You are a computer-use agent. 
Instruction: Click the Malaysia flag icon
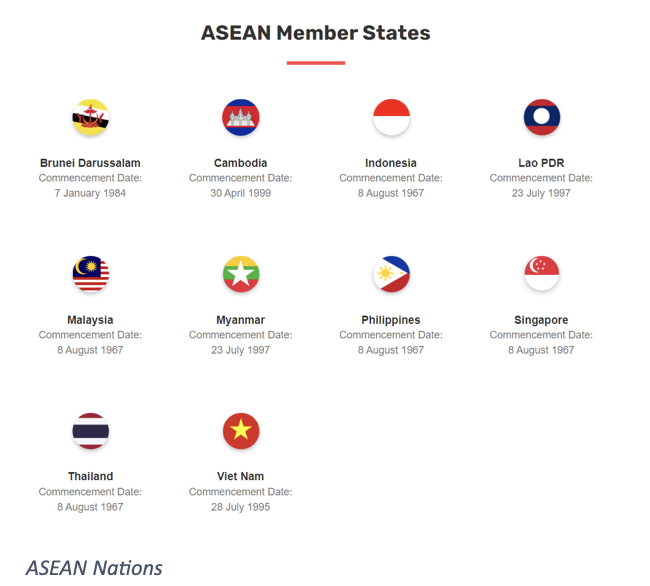point(90,274)
